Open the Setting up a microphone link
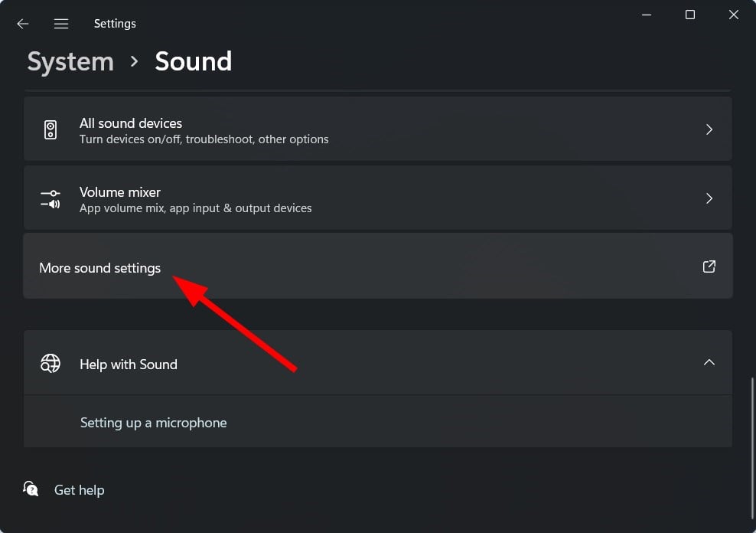The height and width of the screenshot is (533, 756). point(153,423)
